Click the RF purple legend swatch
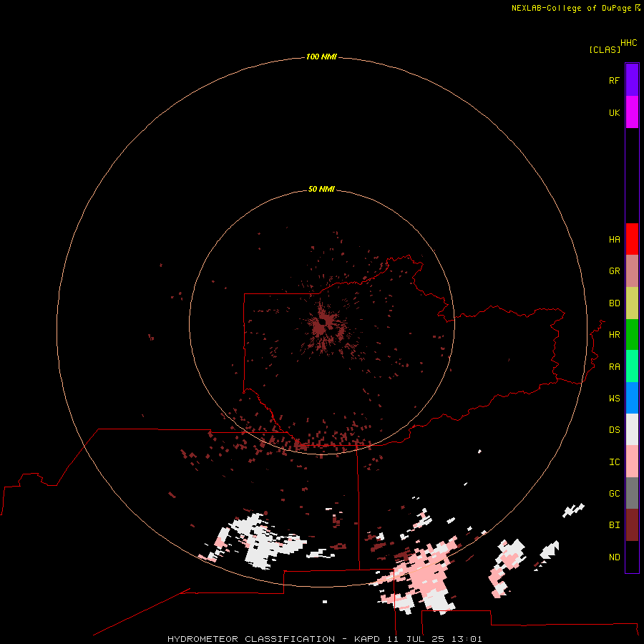This screenshot has width=644, height=644. coord(632,80)
